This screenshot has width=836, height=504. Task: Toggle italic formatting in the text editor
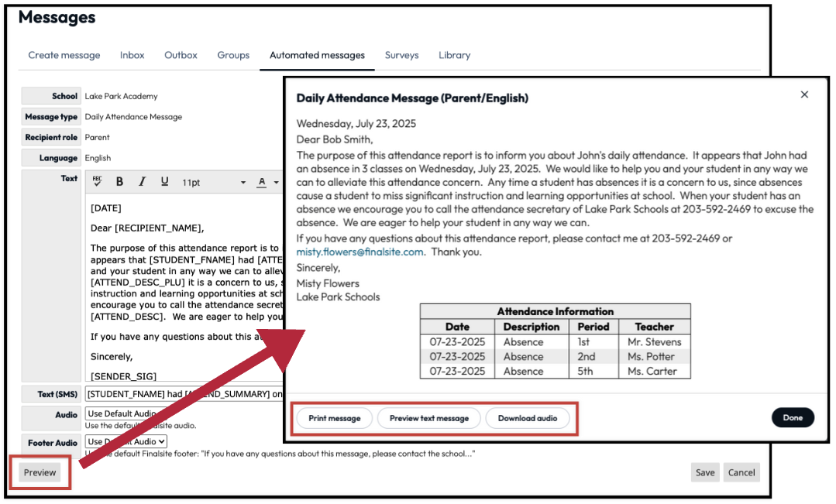tap(142, 182)
